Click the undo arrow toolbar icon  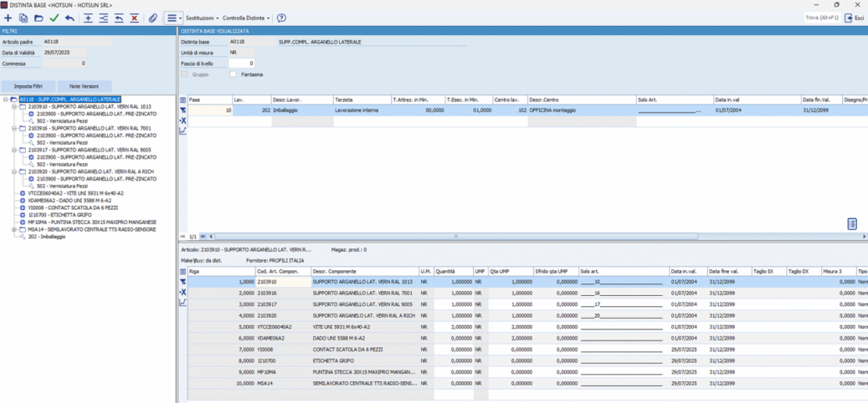(69, 18)
